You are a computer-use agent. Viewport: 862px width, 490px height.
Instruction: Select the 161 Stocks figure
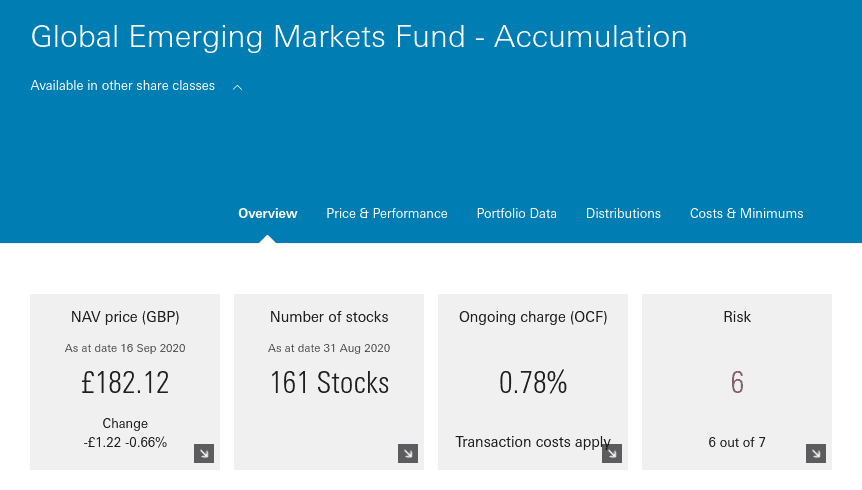point(329,382)
